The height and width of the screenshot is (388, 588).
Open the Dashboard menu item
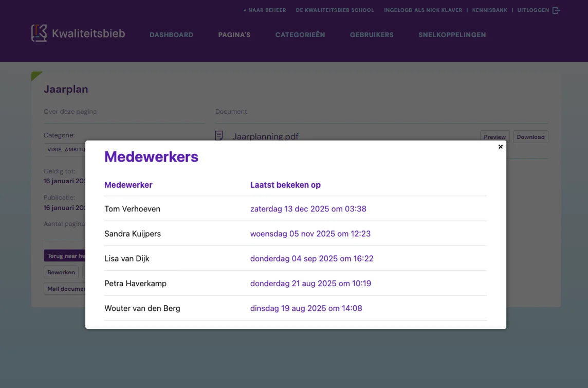171,34
